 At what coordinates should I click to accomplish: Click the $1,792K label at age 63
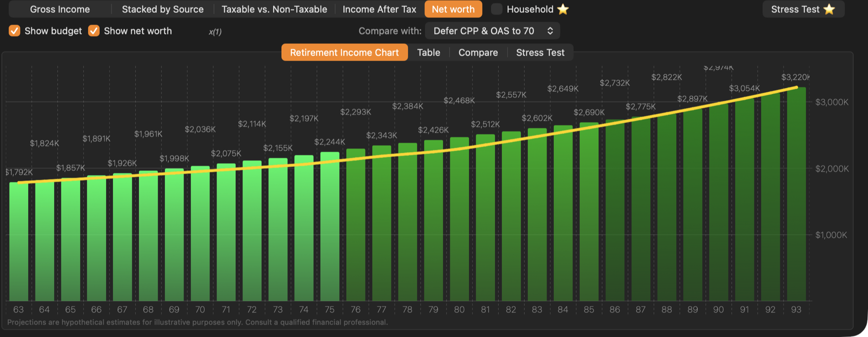click(x=19, y=172)
